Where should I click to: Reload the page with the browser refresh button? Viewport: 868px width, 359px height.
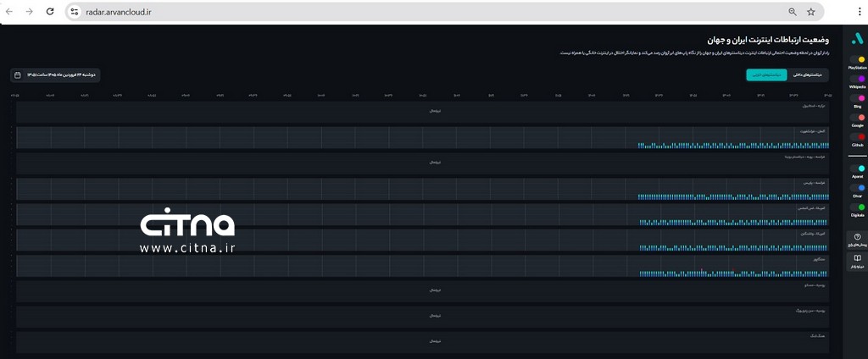tap(50, 12)
